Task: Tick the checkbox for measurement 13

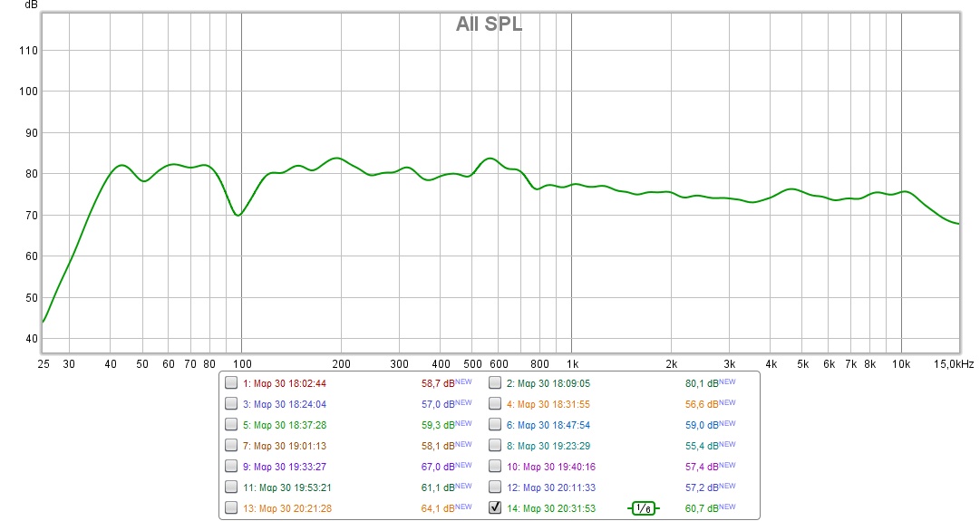Action: (x=231, y=508)
